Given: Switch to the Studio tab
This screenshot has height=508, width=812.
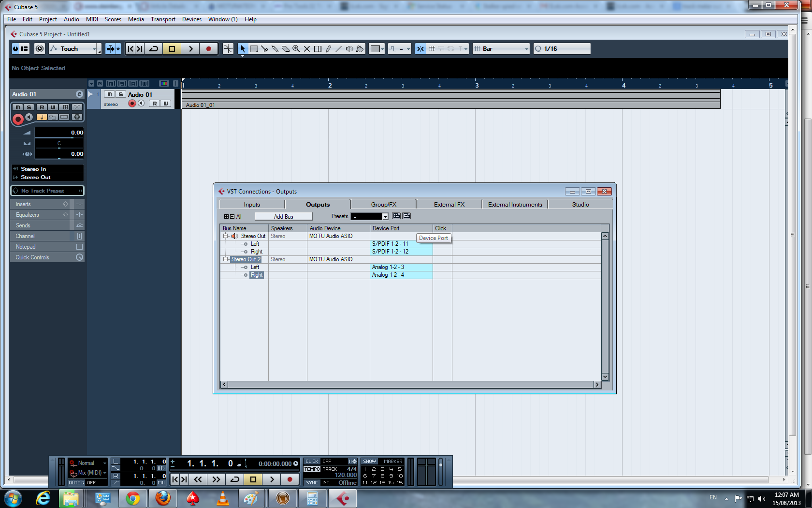Looking at the screenshot, I should pyautogui.click(x=580, y=205).
